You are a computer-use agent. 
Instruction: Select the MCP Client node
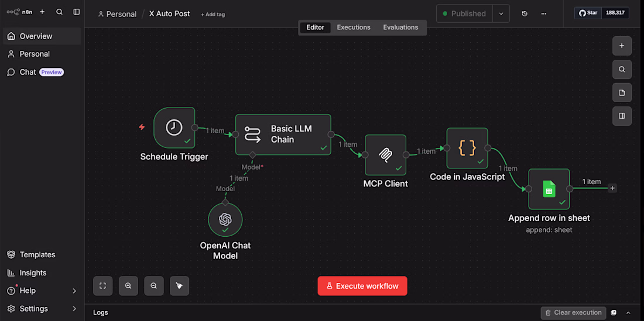click(x=385, y=155)
